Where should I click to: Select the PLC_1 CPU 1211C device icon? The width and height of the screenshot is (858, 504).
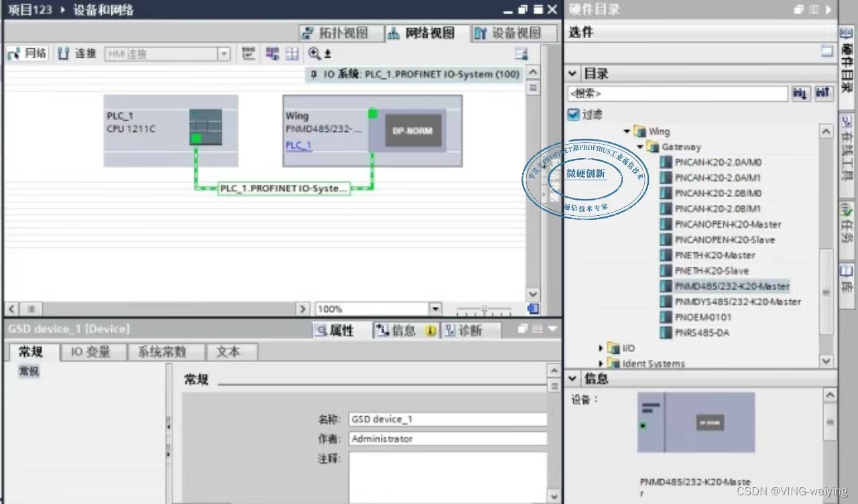click(x=205, y=127)
